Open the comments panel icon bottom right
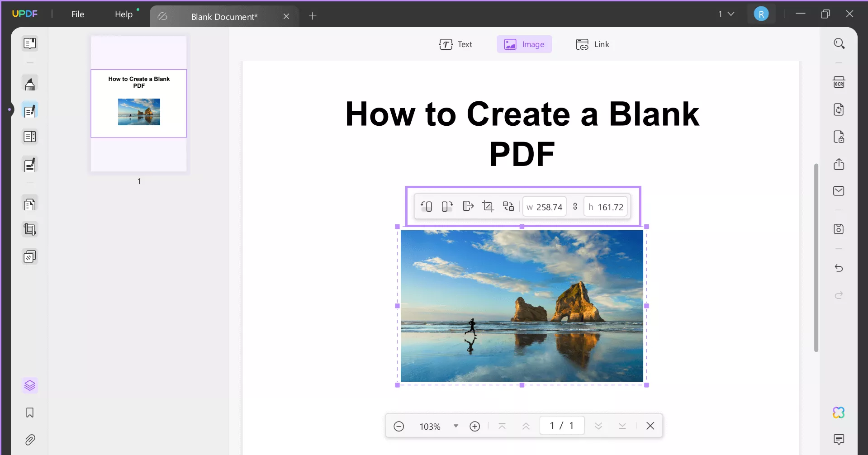This screenshot has height=455, width=868. click(x=839, y=439)
